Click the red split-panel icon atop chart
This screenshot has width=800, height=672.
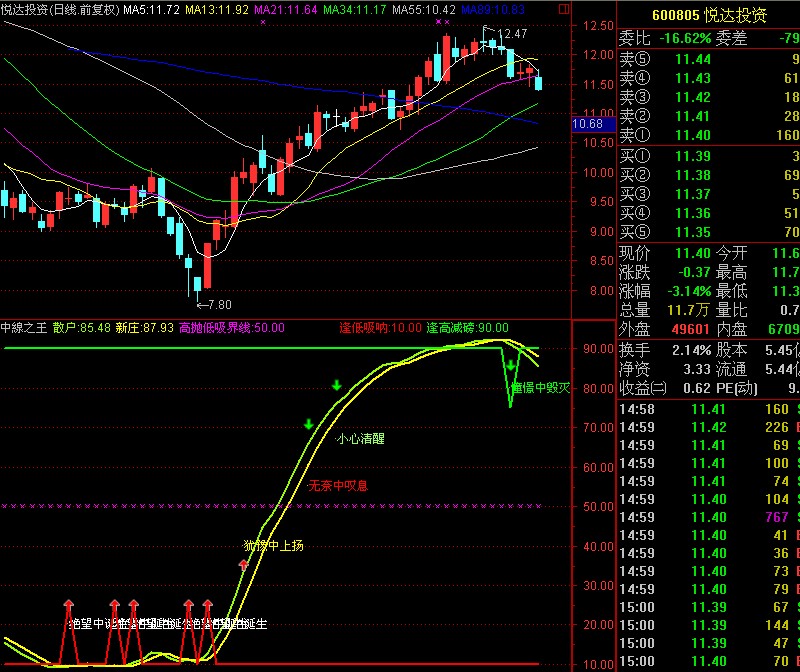pos(564,9)
